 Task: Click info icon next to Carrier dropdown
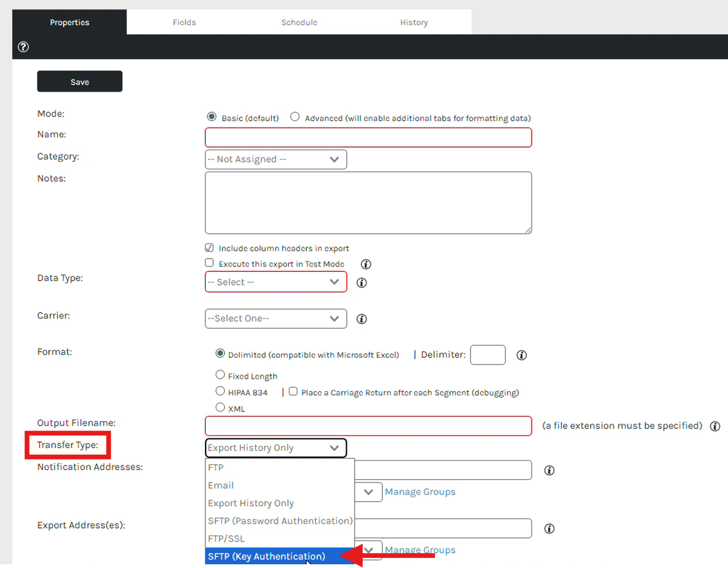[362, 319]
